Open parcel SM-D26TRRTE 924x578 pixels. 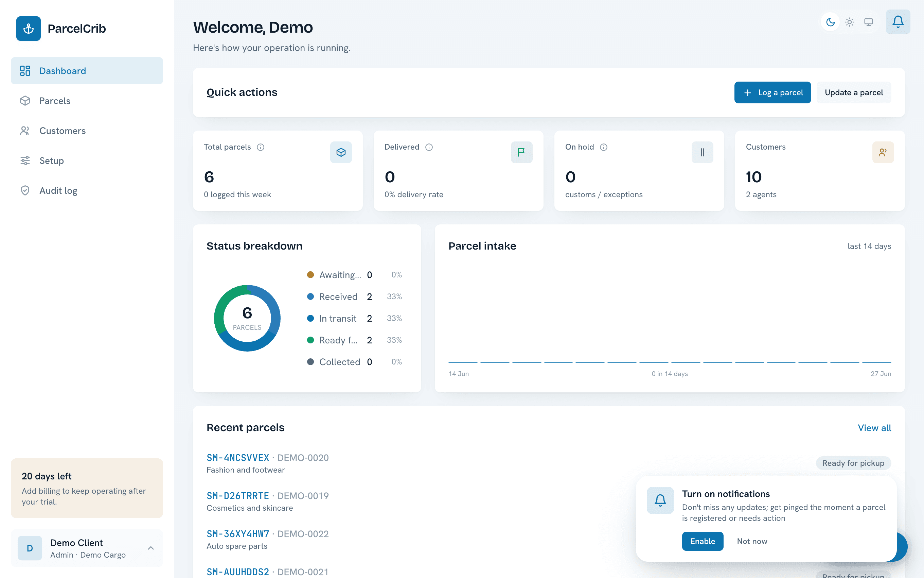click(x=238, y=496)
